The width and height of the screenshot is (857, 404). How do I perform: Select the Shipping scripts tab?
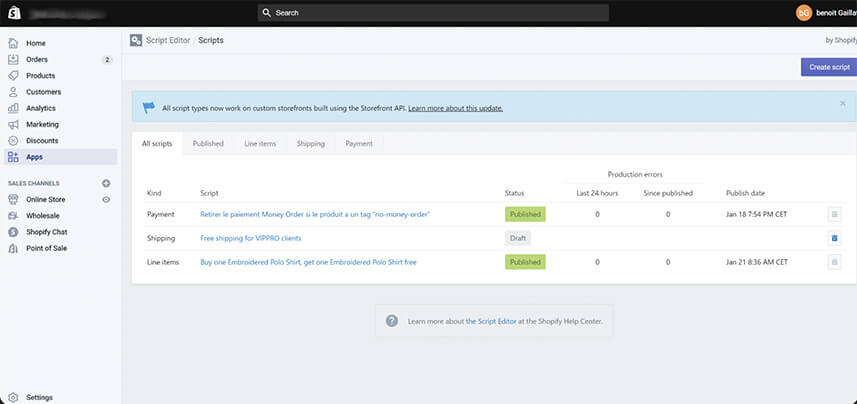point(310,144)
